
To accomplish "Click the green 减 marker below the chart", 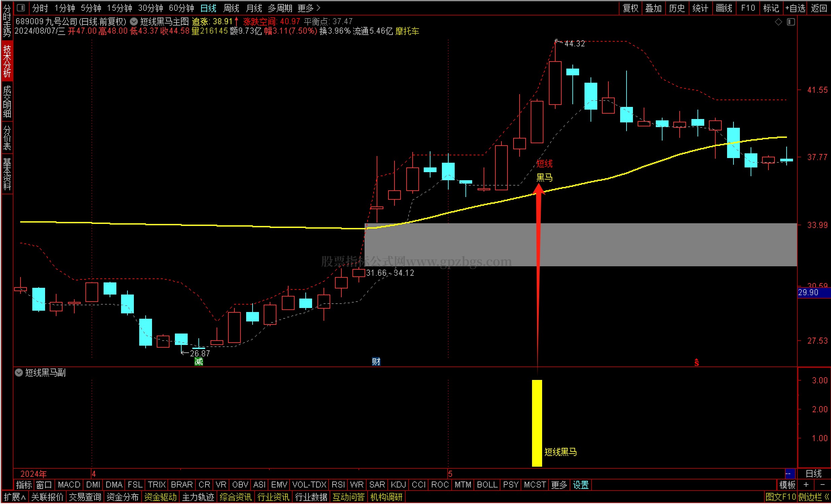I will [199, 362].
